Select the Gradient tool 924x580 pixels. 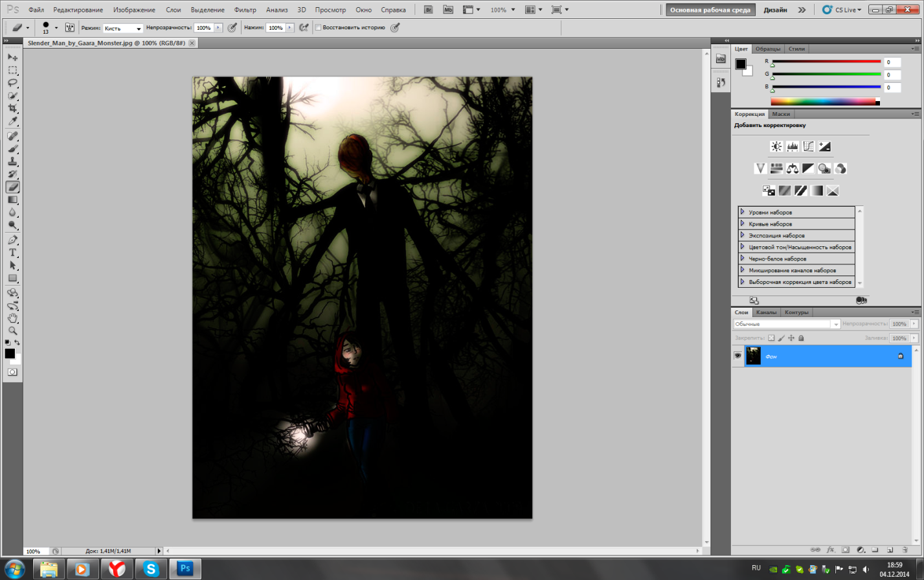click(12, 200)
